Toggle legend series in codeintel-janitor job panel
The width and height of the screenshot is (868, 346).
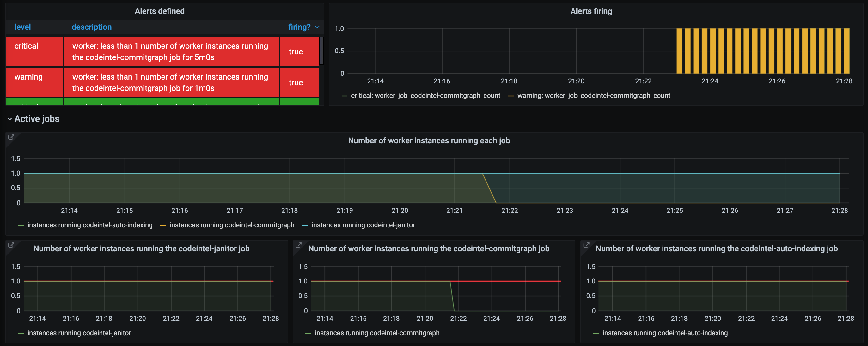click(x=79, y=333)
